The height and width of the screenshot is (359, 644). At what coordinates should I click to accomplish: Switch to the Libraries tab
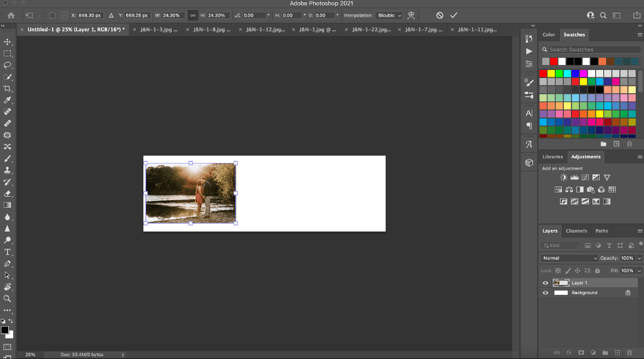(552, 157)
